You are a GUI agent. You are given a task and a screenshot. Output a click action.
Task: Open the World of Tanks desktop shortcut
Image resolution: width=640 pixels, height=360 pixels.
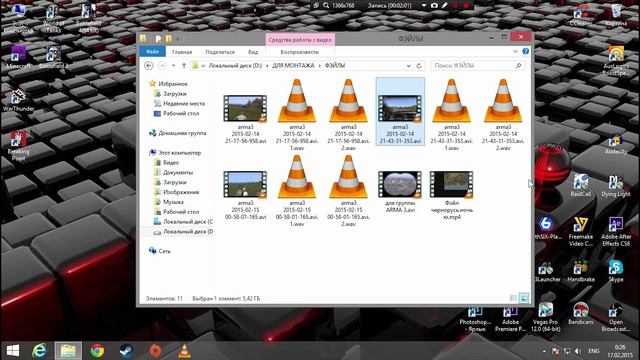pos(53,18)
